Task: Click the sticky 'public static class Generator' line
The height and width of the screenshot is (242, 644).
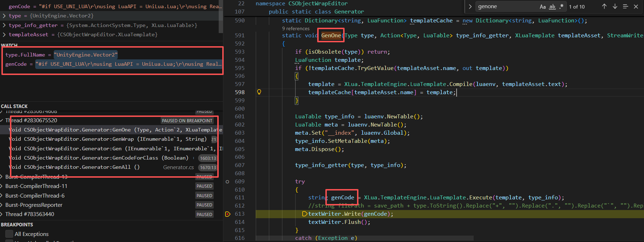Action: tap(316, 12)
